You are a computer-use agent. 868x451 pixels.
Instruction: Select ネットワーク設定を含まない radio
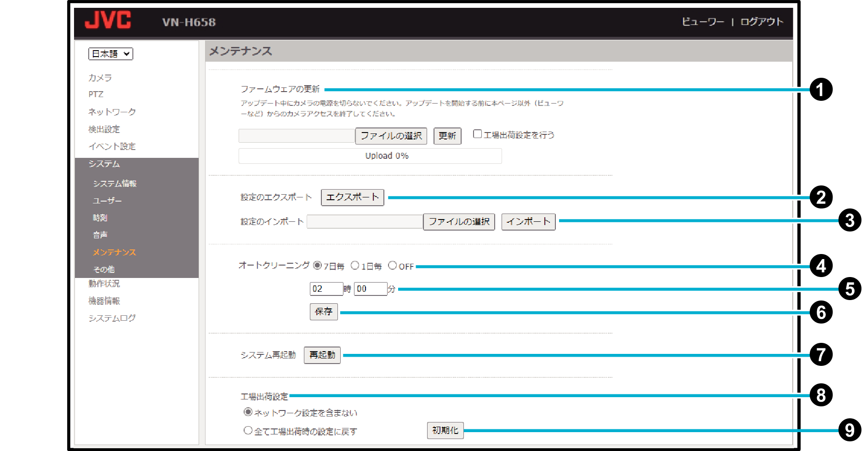[248, 412]
